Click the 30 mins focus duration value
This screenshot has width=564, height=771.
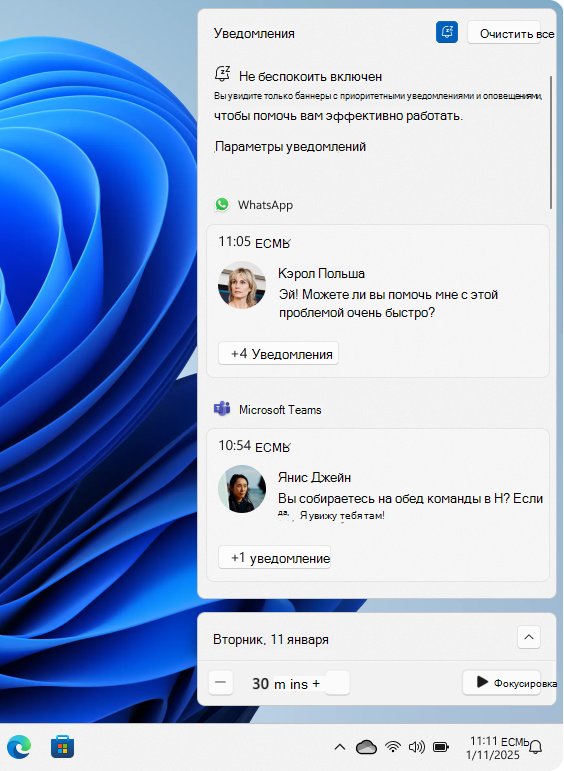280,683
